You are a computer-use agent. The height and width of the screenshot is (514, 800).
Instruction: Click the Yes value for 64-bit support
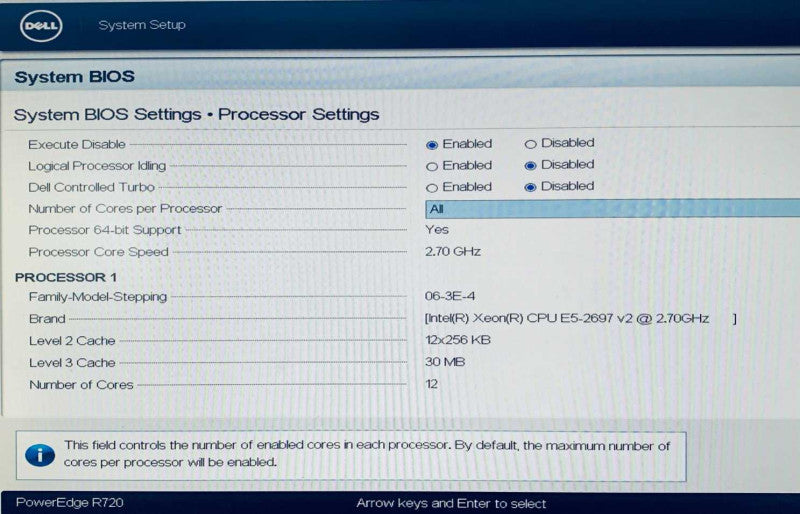click(437, 230)
